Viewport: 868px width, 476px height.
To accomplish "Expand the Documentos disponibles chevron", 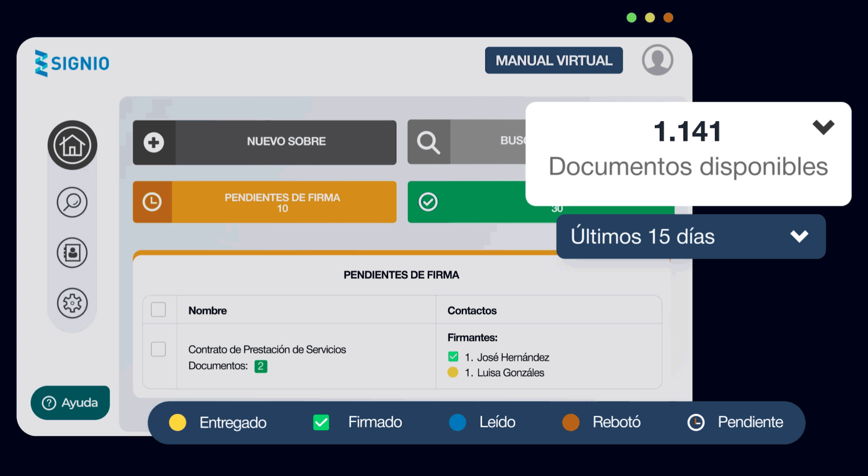I will tap(823, 127).
